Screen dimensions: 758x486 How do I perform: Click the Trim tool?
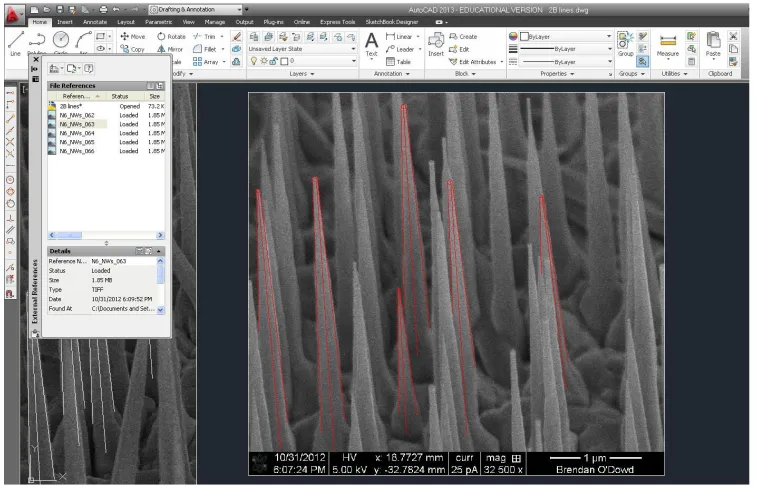(x=204, y=36)
